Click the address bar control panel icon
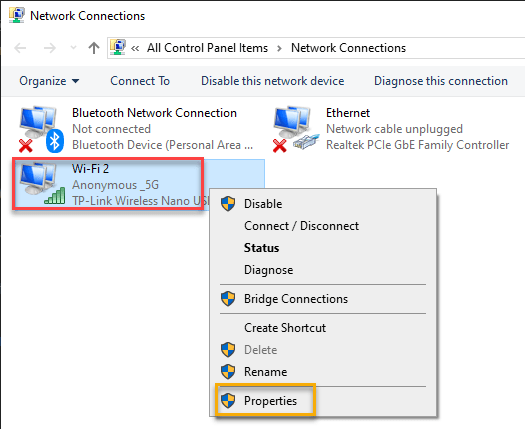 click(x=118, y=48)
